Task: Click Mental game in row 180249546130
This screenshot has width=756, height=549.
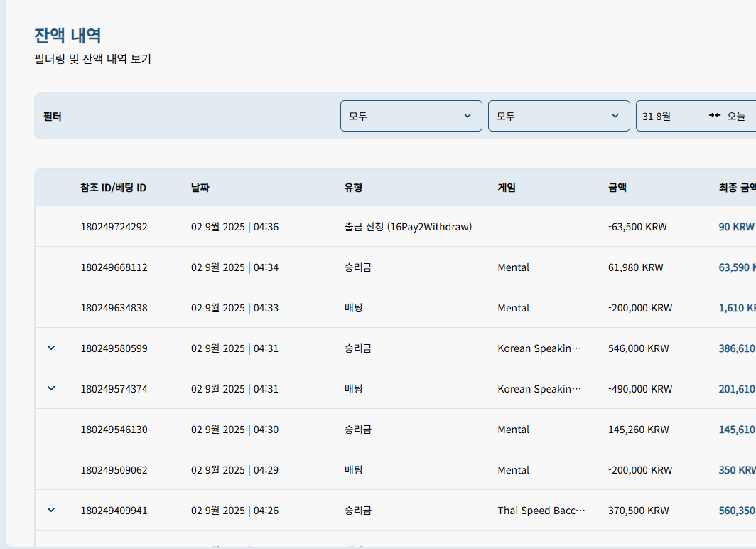Action: coord(513,430)
